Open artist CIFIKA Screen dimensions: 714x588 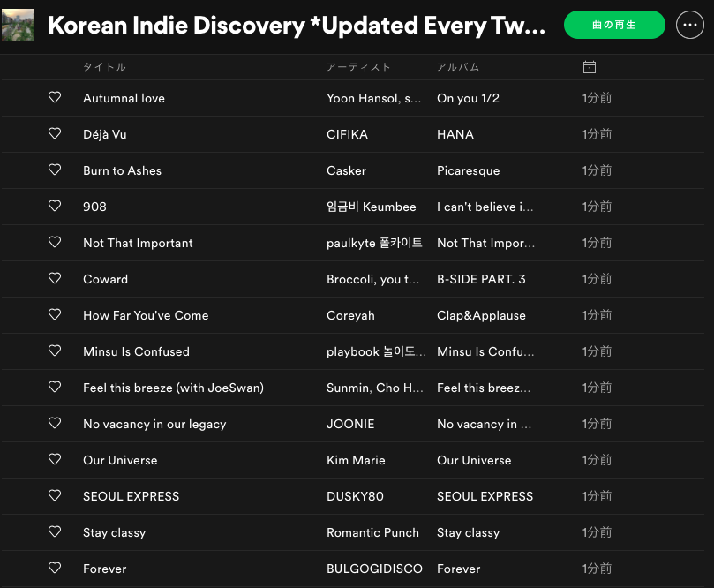coord(347,134)
